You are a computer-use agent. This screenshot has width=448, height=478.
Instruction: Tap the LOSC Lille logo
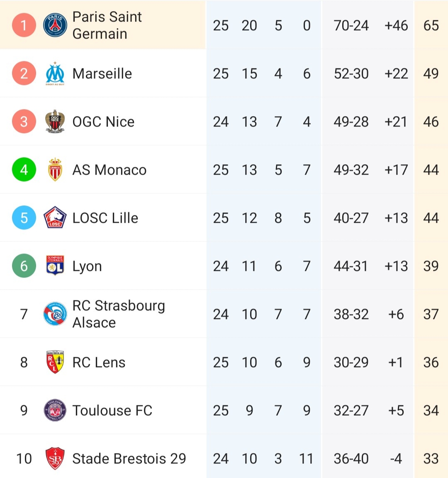point(55,218)
